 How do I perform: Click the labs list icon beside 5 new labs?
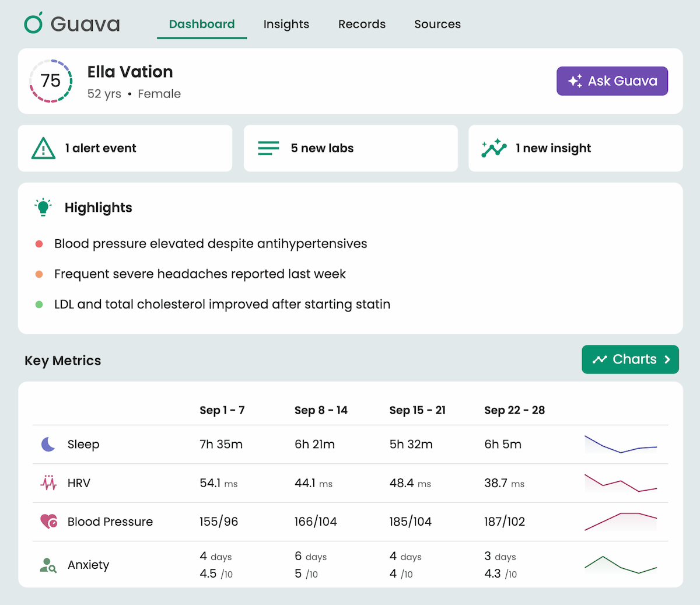coord(268,148)
